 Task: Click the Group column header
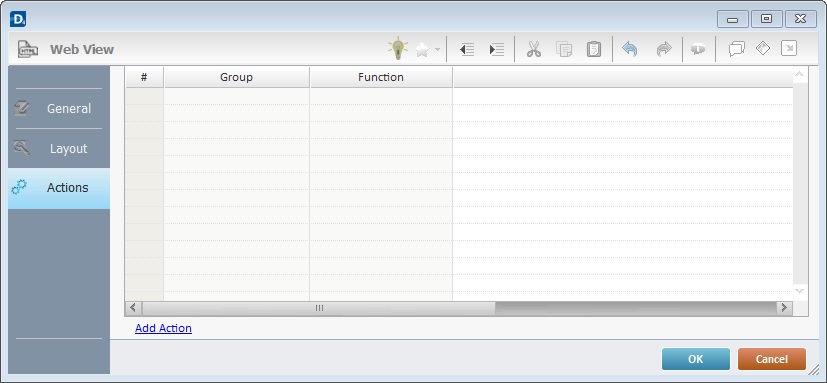click(x=236, y=77)
